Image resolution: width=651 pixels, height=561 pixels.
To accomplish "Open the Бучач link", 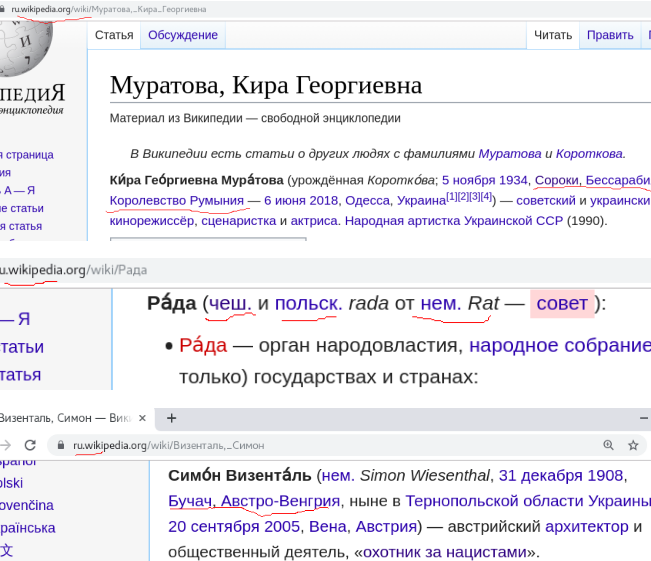I will tap(190, 501).
